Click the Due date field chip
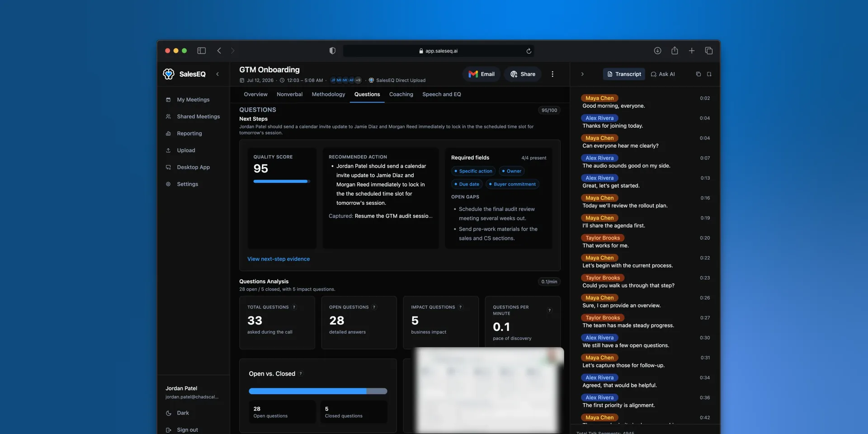The height and width of the screenshot is (434, 868). 467,184
